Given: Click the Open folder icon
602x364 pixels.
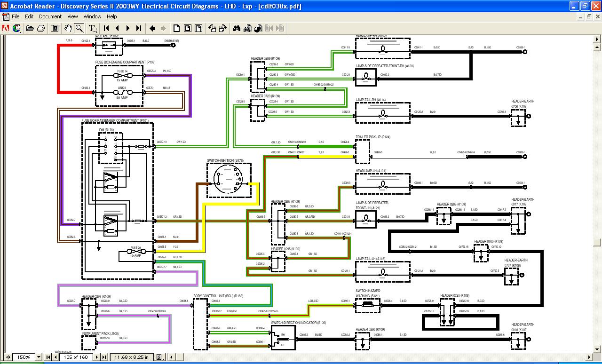Looking at the screenshot, I should (30, 28).
